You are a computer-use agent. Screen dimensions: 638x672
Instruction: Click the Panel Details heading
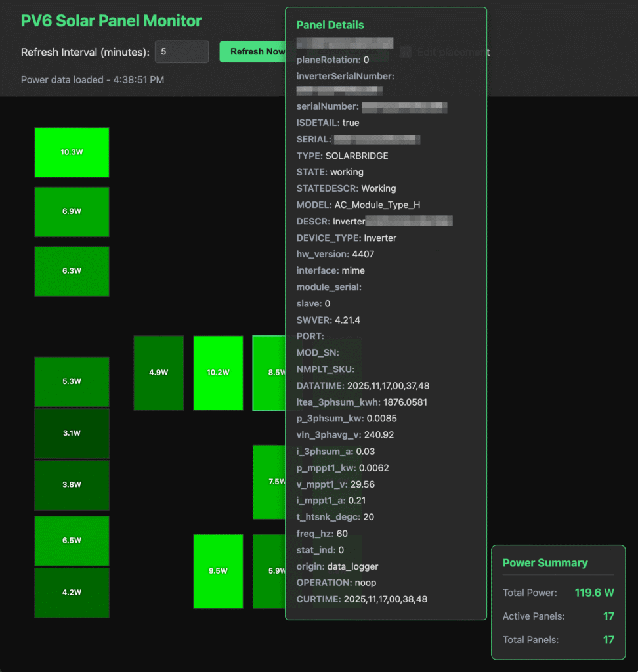[330, 25]
